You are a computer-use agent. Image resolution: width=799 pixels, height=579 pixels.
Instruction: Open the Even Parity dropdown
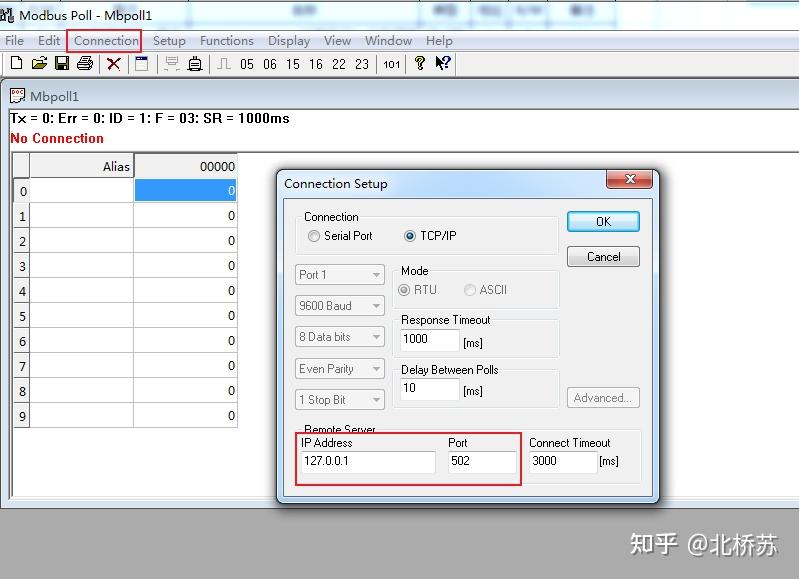(339, 369)
